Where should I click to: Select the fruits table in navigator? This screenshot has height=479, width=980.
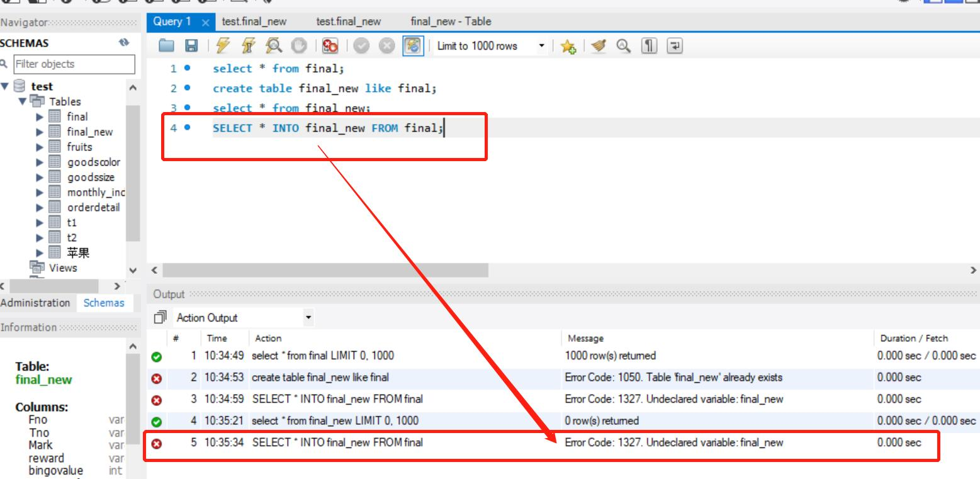point(79,147)
